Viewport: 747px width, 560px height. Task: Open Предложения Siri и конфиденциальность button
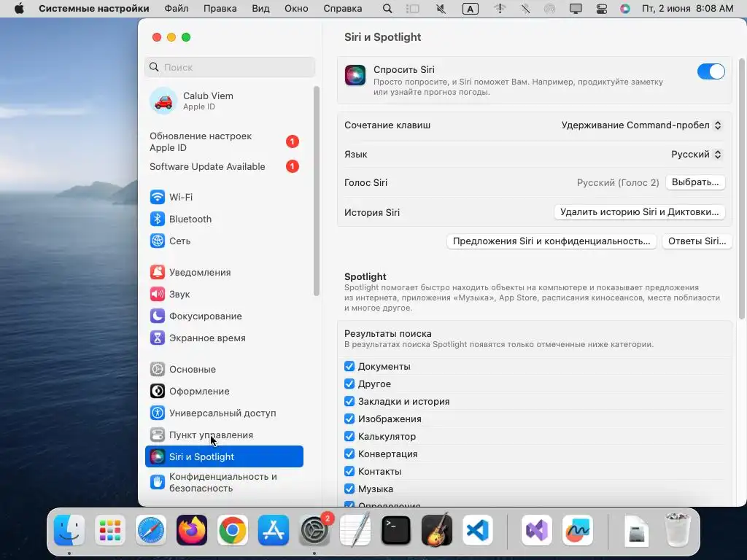551,241
